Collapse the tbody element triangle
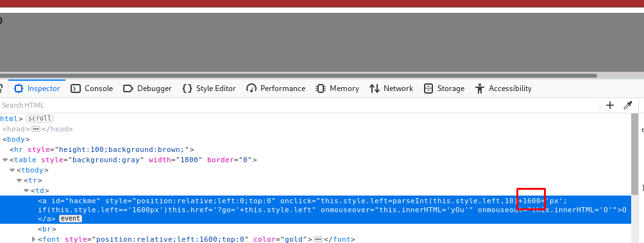The height and width of the screenshot is (243, 644). pyautogui.click(x=12, y=170)
